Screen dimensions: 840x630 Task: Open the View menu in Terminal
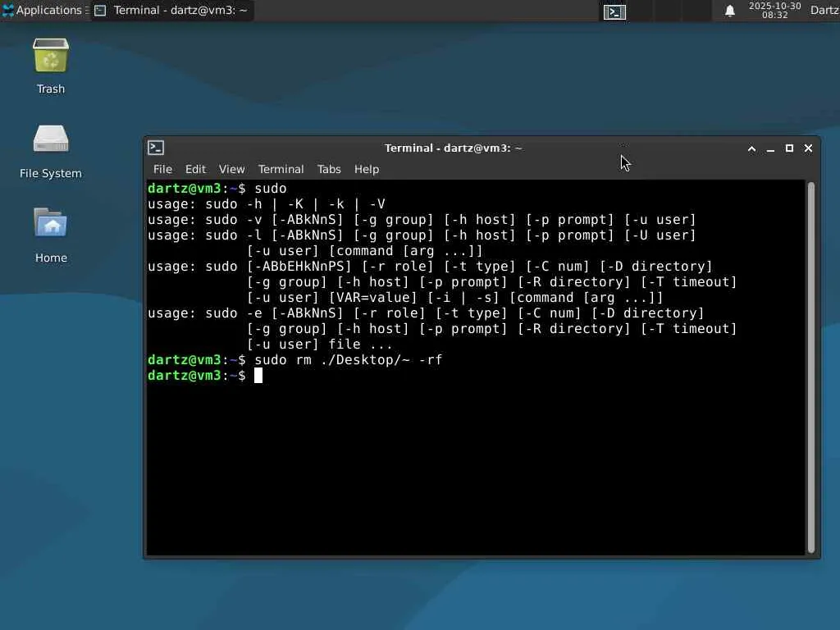pos(231,169)
